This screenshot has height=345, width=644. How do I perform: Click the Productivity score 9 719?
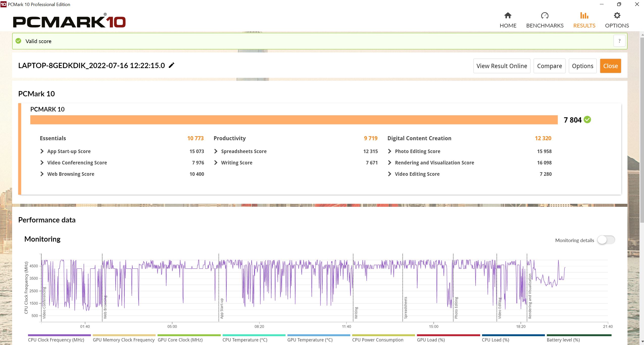pos(371,138)
